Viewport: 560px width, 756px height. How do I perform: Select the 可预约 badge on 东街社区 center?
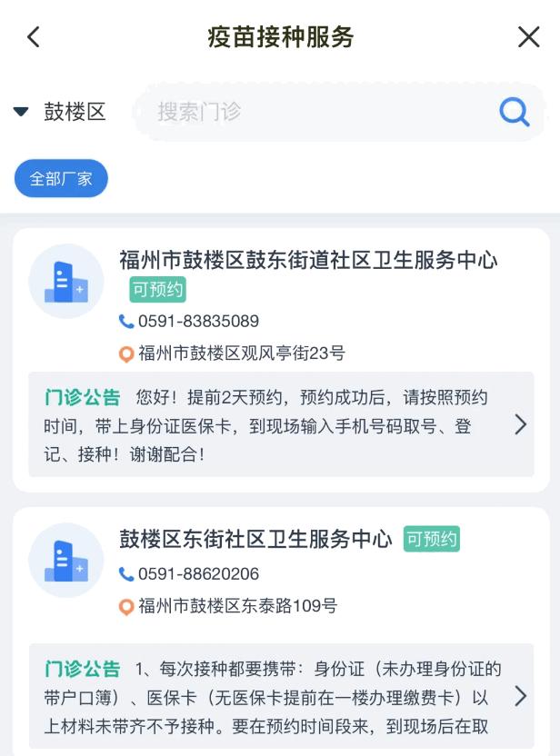(430, 539)
